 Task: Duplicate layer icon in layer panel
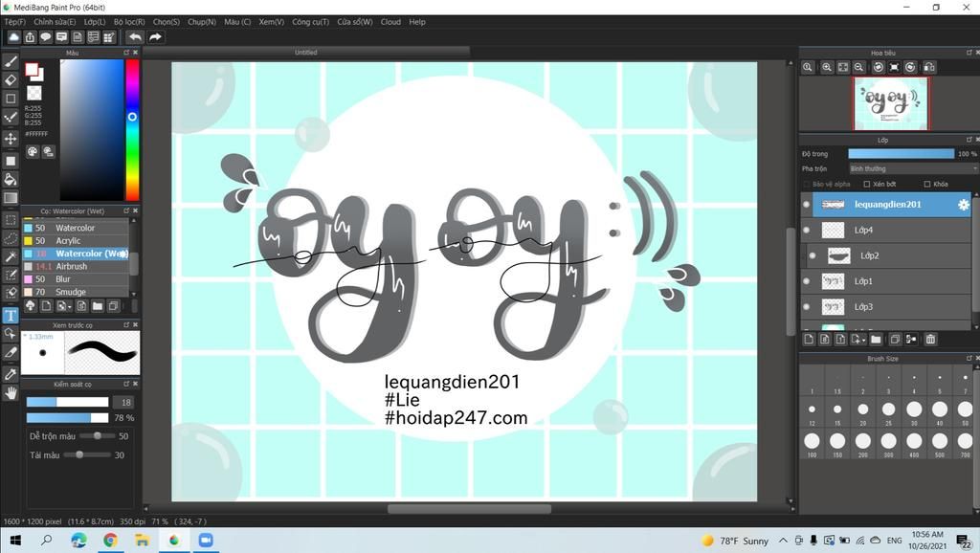895,340
